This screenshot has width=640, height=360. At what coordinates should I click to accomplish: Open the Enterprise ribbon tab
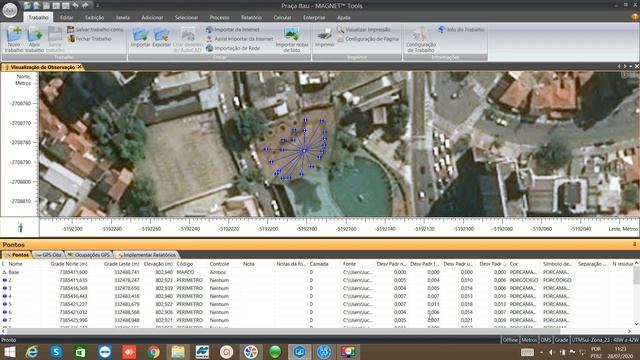pyautogui.click(x=314, y=18)
